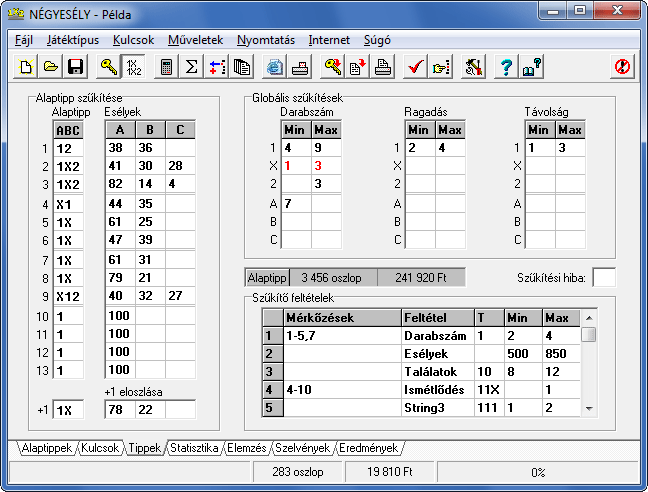Viewport: 648px width, 492px height.
Task: Select the yellow key toolbar icon
Action: pyautogui.click(x=109, y=67)
